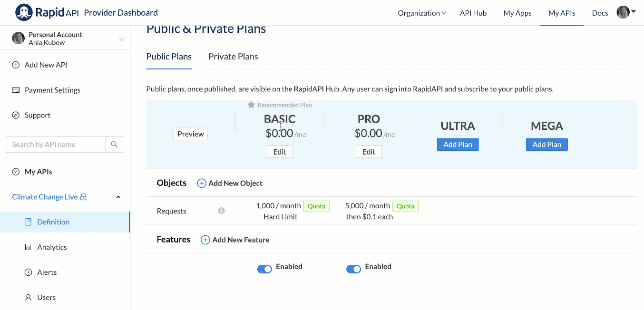This screenshot has height=310, width=644.
Task: Focus the Search by API name field
Action: pos(56,145)
